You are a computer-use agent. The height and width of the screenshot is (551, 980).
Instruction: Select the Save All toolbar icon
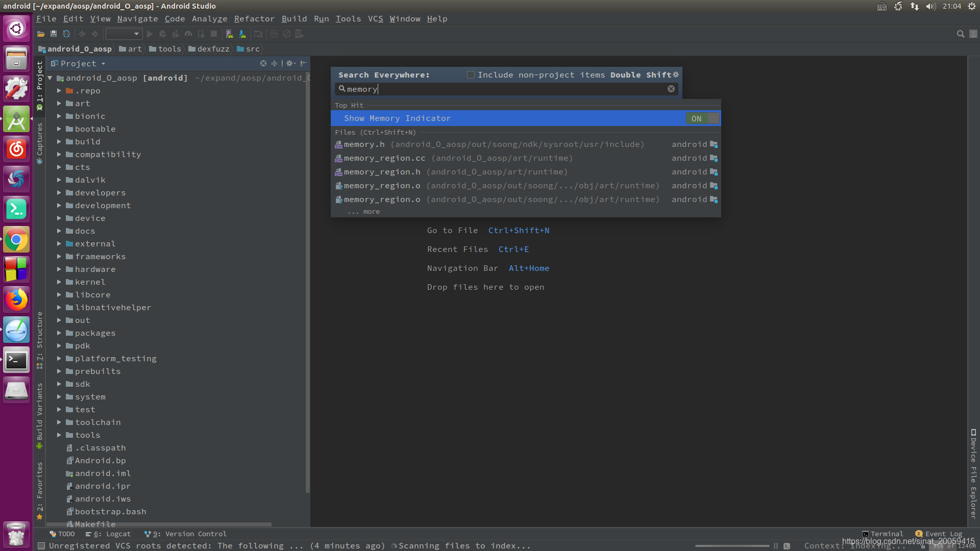(x=54, y=34)
